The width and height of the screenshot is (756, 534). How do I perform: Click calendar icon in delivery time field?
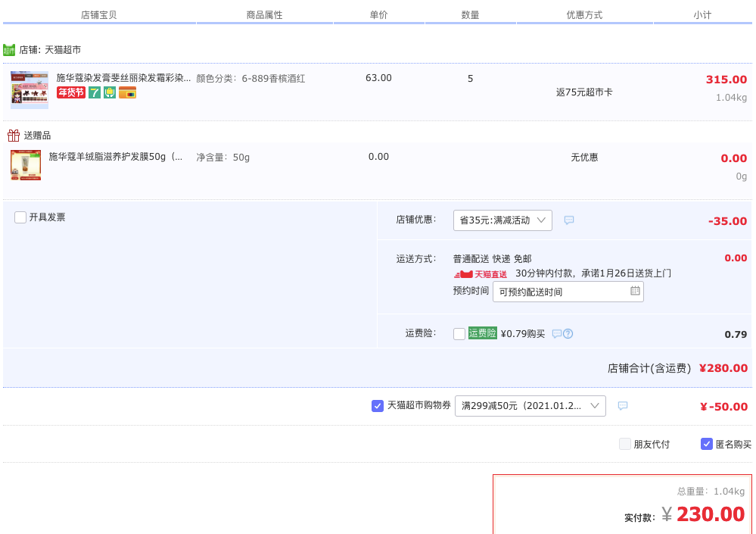[635, 291]
